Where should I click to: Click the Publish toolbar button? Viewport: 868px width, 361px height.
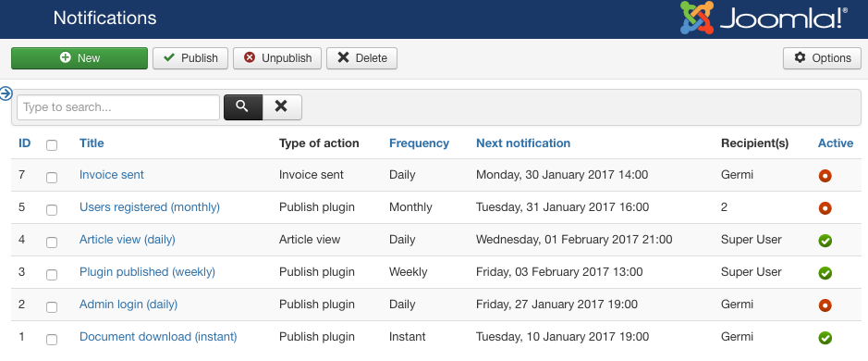(190, 58)
